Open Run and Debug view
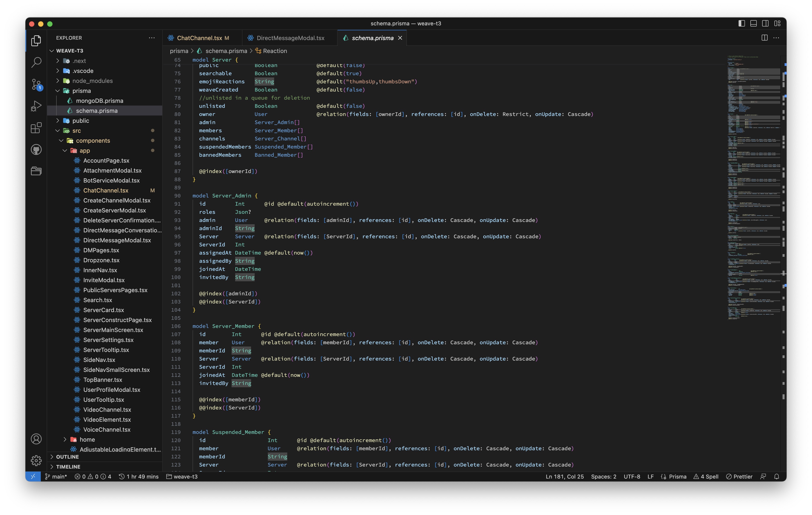The height and width of the screenshot is (515, 812). point(36,106)
